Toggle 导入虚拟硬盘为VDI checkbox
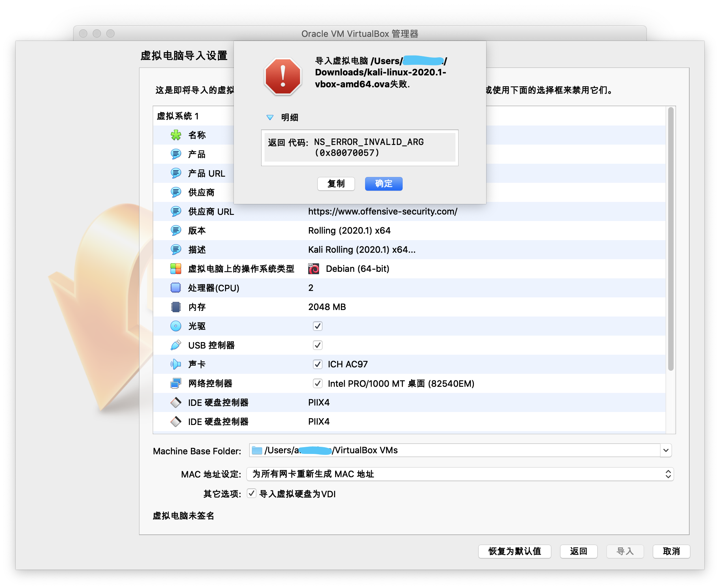 pyautogui.click(x=252, y=494)
